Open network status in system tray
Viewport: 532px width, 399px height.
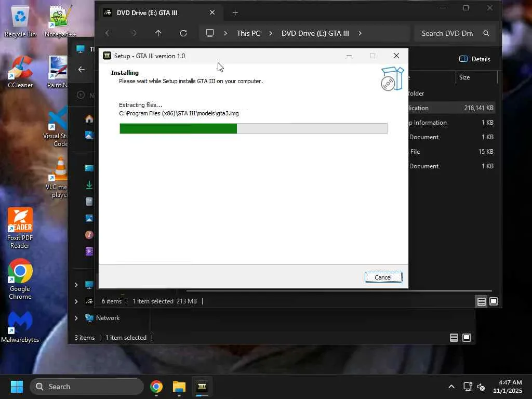coord(468,387)
